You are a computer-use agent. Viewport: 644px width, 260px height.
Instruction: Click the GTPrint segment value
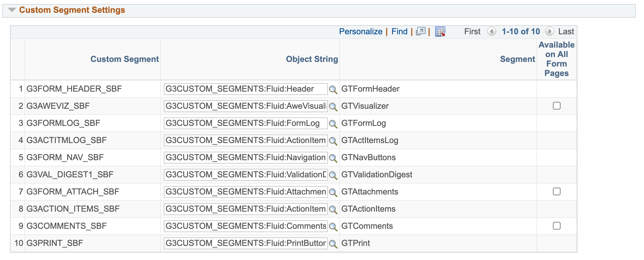pyautogui.click(x=356, y=243)
